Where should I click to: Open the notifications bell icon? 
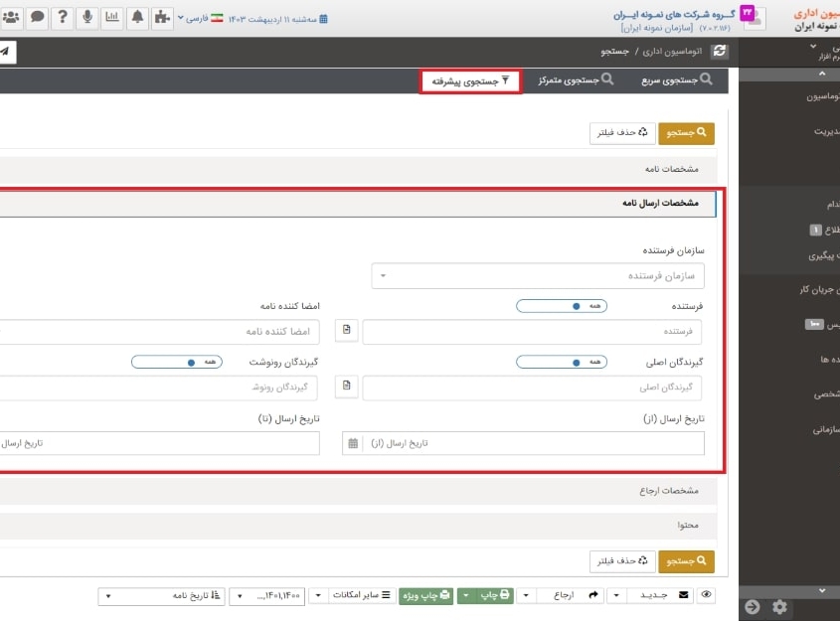tap(137, 16)
